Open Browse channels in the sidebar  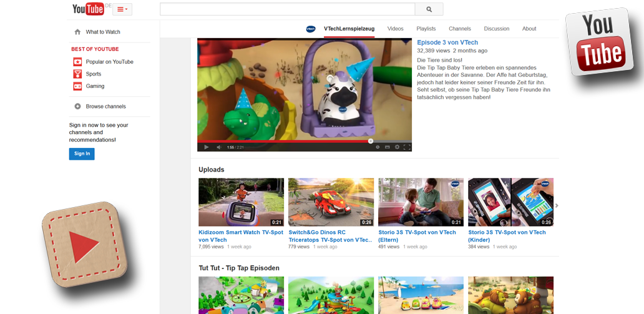pos(105,107)
